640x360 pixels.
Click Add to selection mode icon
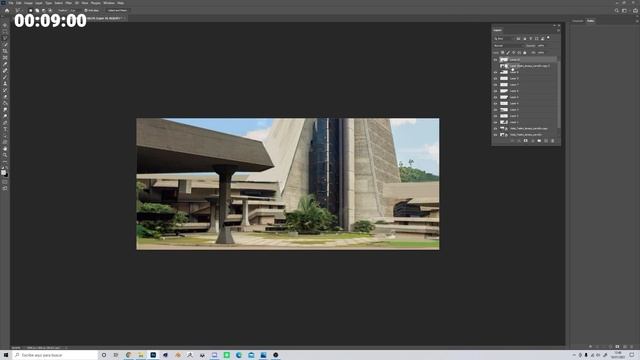(37, 11)
